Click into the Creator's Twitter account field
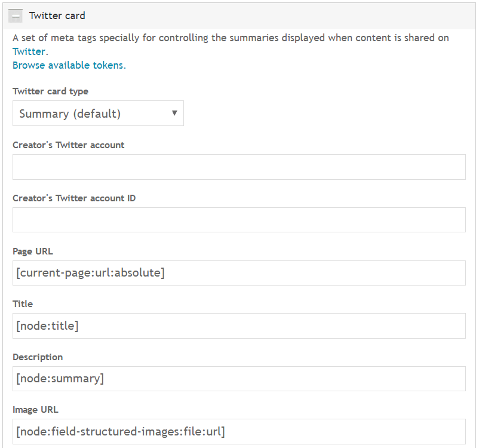This screenshot has height=448, width=479. pyautogui.click(x=238, y=167)
